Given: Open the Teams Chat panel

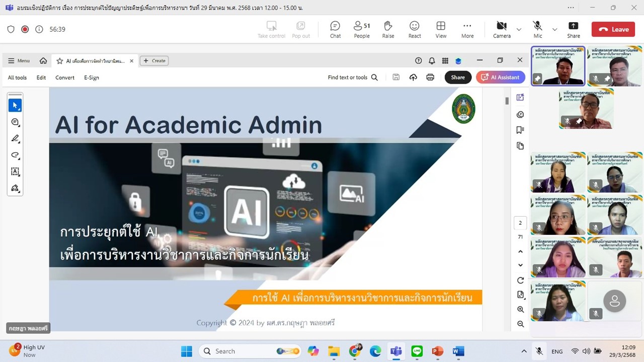Looking at the screenshot, I should (x=335, y=29).
